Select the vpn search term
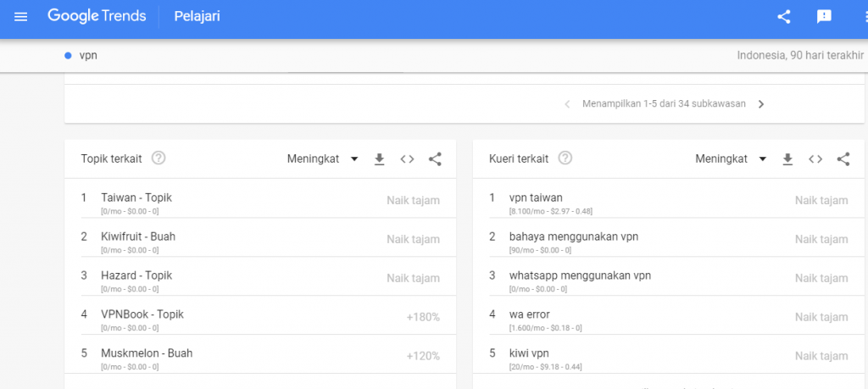The width and height of the screenshot is (868, 389). click(88, 55)
